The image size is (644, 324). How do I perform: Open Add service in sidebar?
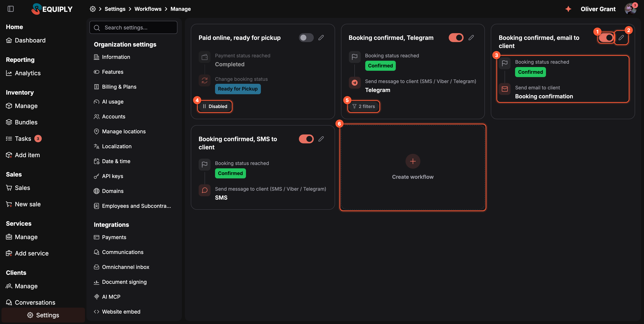coord(27,253)
